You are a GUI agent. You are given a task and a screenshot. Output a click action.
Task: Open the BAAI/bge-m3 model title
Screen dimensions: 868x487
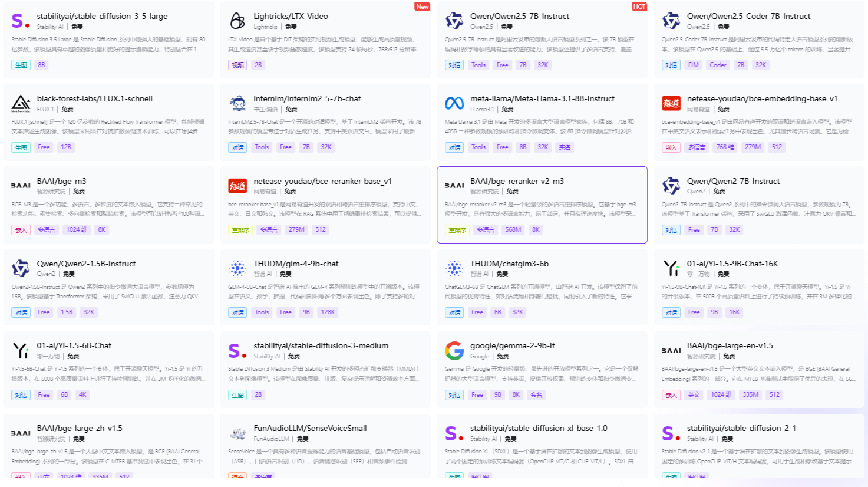(x=61, y=181)
